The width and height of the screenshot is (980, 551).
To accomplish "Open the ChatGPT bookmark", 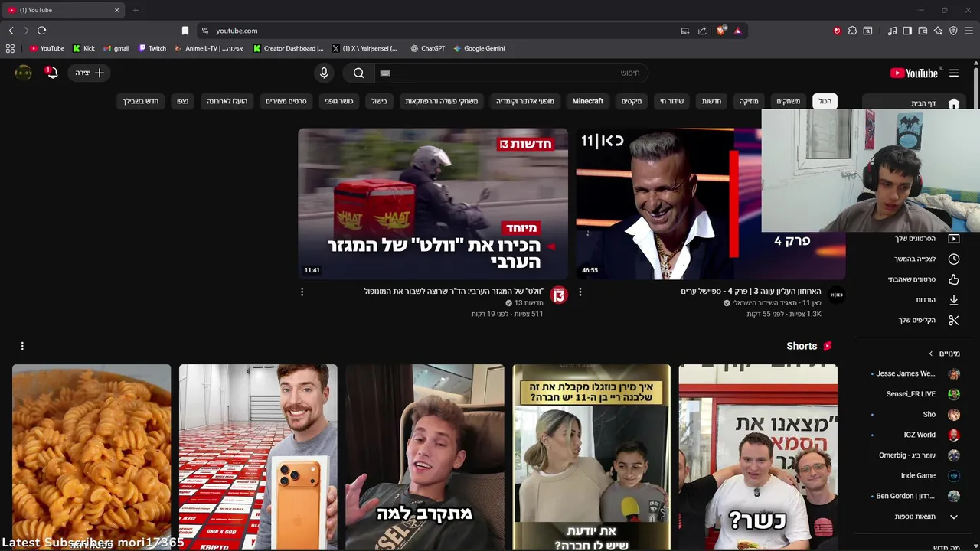I will 427,48.
